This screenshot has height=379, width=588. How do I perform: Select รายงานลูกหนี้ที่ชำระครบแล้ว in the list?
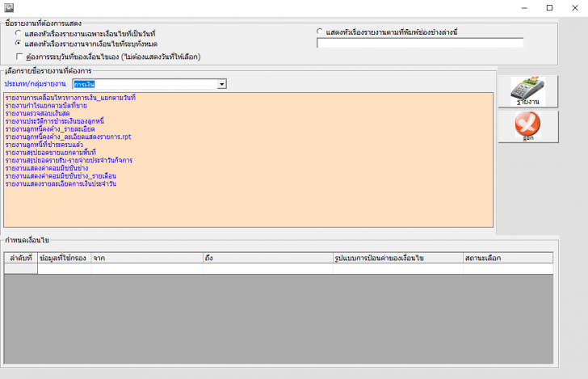[44, 145]
